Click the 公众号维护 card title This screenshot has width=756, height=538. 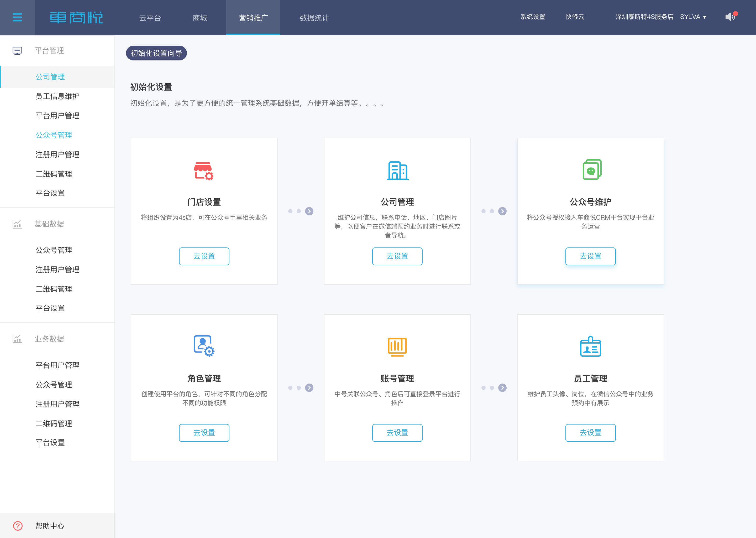(591, 202)
